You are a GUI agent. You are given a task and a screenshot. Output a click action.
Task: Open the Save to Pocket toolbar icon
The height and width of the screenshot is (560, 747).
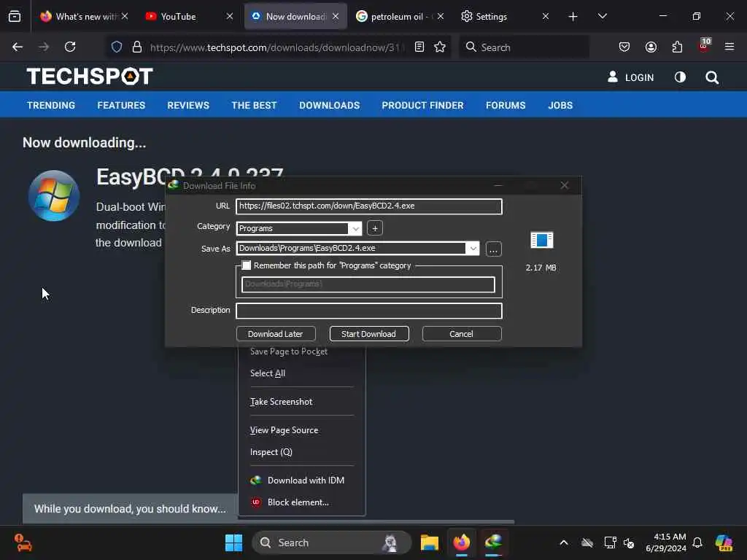pos(624,47)
